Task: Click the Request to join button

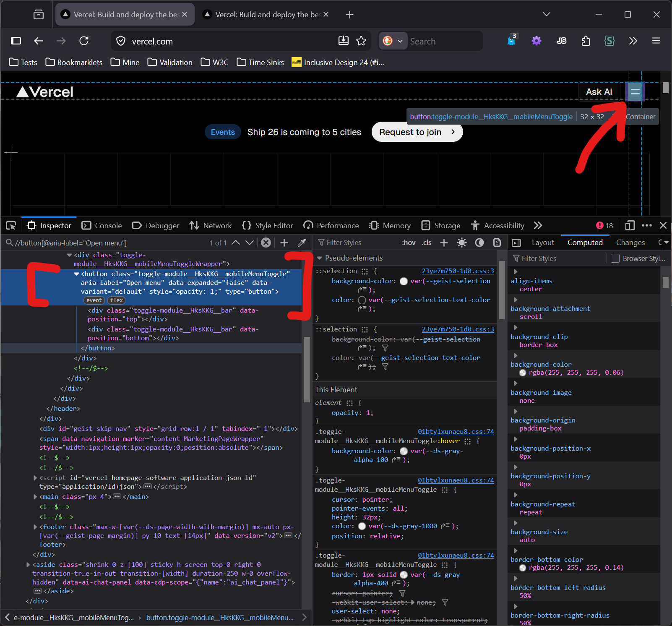Action: coord(417,132)
